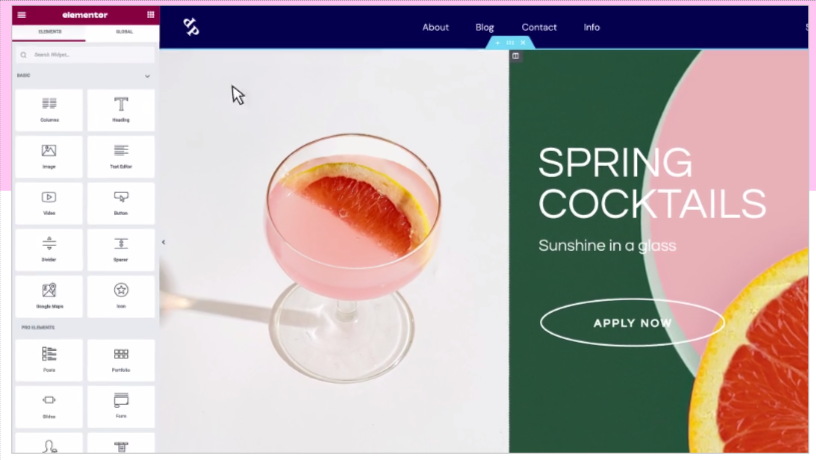Screen dimensions: 816x460
Task: Open the widgets grid icon
Action: pyautogui.click(x=150, y=15)
